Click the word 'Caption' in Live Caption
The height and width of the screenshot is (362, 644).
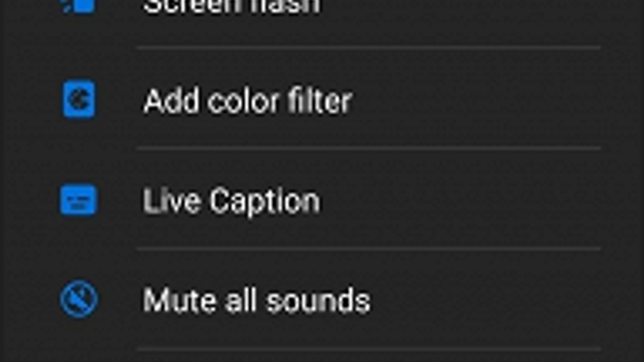tap(264, 201)
